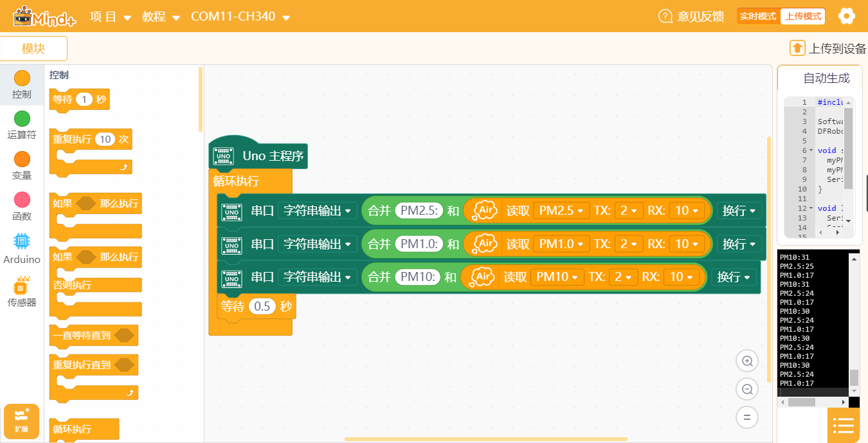Click the 模块 (Blocks) button
This screenshot has height=443, width=868.
(33, 49)
